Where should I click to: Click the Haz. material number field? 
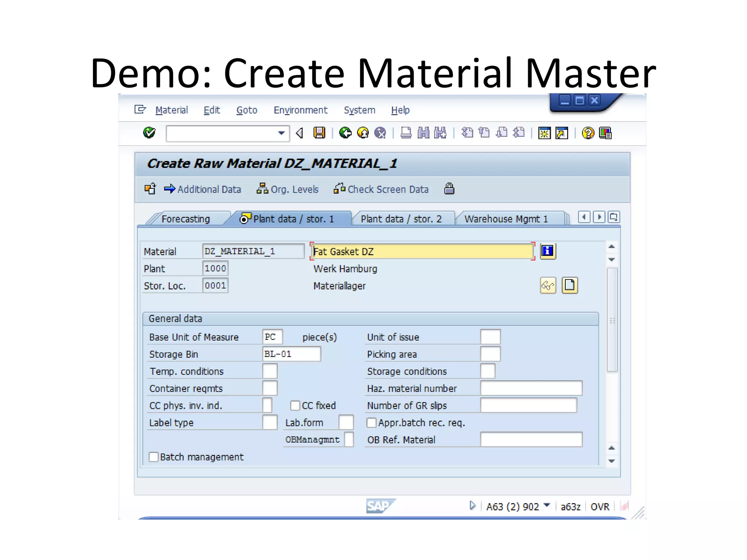[x=531, y=388]
